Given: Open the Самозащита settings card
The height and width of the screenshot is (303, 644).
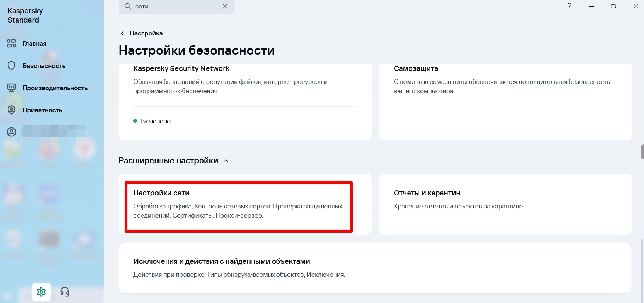Looking at the screenshot, I should tap(505, 102).
